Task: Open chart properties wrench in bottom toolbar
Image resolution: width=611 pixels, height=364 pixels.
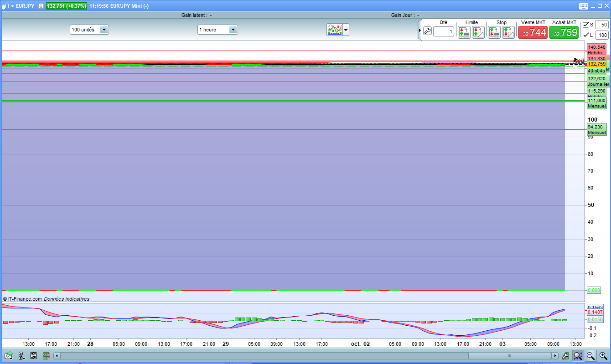Action: click(565, 356)
